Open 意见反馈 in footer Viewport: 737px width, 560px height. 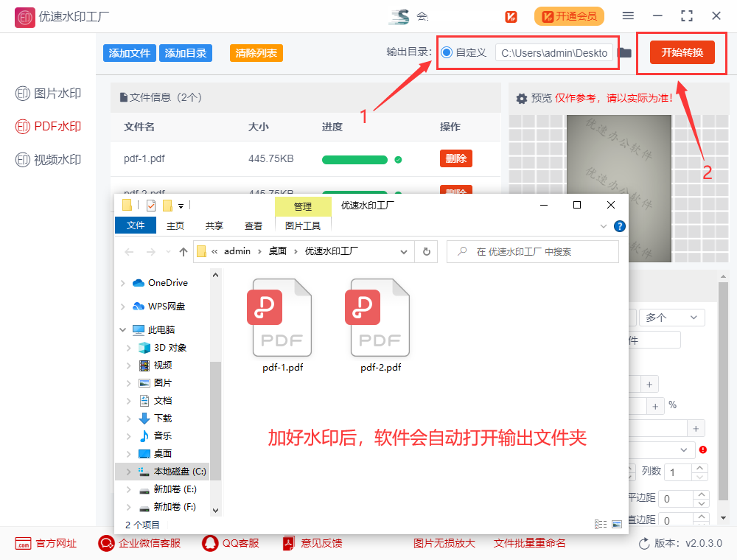pyautogui.click(x=312, y=544)
